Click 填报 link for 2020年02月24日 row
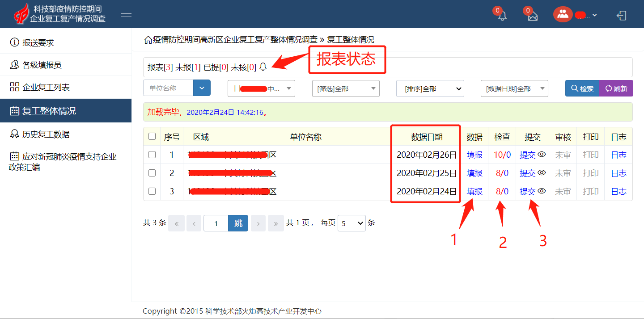The width and height of the screenshot is (644, 319). (474, 191)
